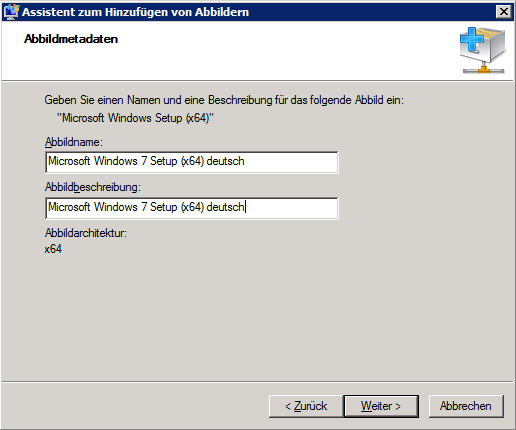Click the title bar text of the wizard
Viewport: 516px width, 430px height.
pos(135,12)
